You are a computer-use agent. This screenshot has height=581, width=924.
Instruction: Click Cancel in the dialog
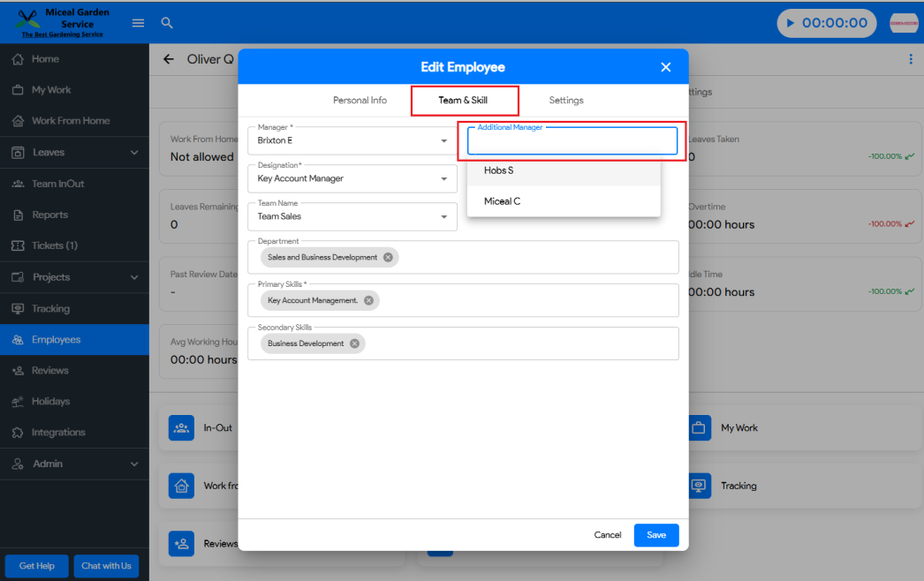(x=607, y=535)
